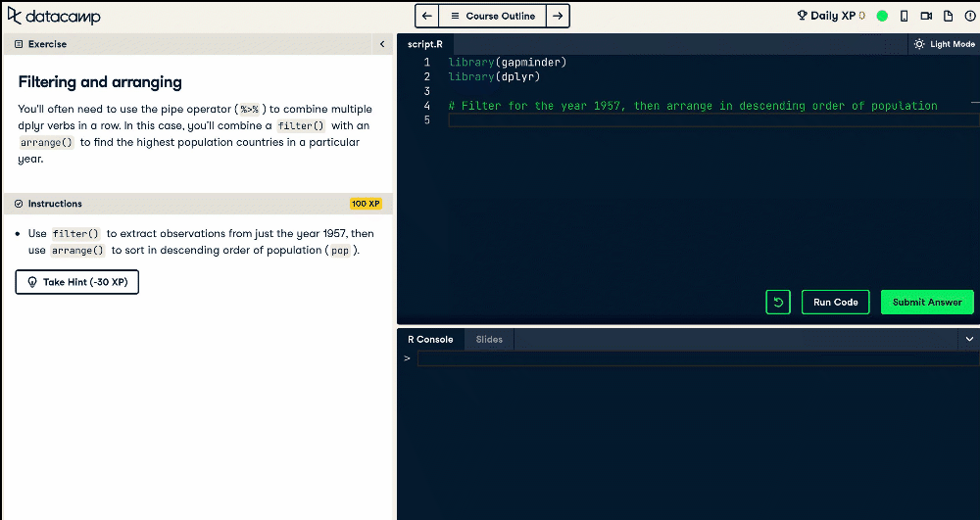This screenshot has width=980, height=520.
Task: Switch to the Slides tab
Action: click(x=489, y=340)
